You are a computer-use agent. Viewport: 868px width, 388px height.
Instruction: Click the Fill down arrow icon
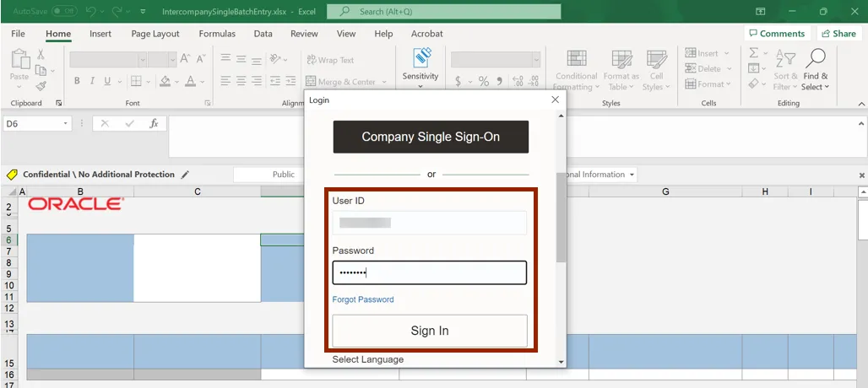(753, 68)
